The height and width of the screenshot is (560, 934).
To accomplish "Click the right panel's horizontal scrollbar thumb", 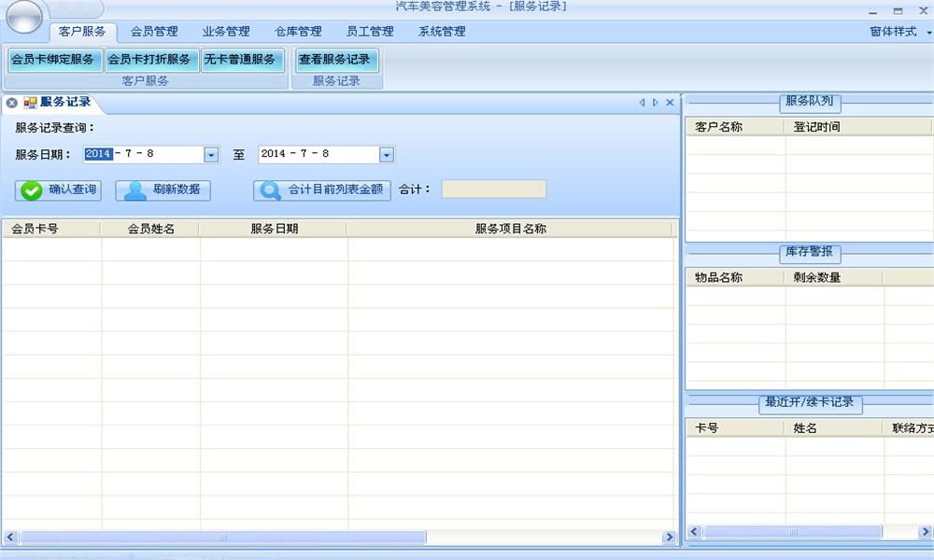I will tap(792, 531).
